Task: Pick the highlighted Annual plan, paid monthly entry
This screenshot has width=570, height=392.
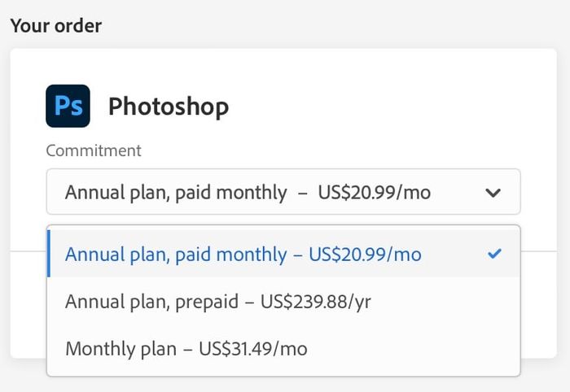Action: pyautogui.click(x=283, y=254)
